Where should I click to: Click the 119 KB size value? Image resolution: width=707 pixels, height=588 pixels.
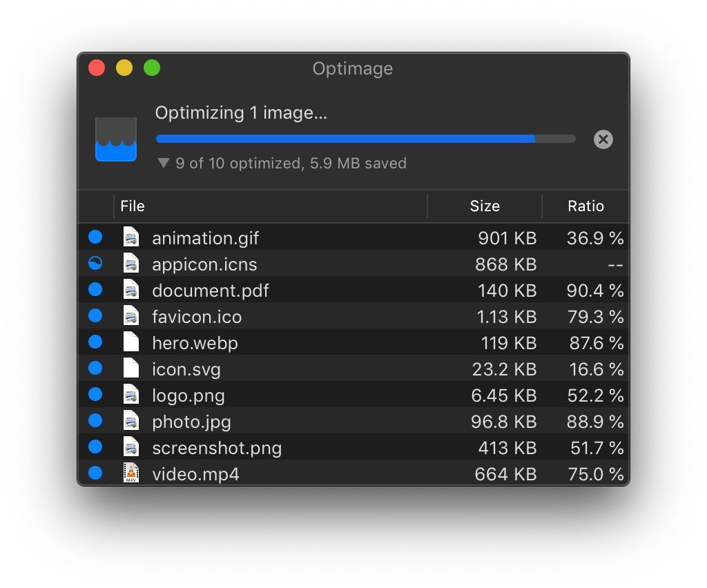[x=509, y=343]
